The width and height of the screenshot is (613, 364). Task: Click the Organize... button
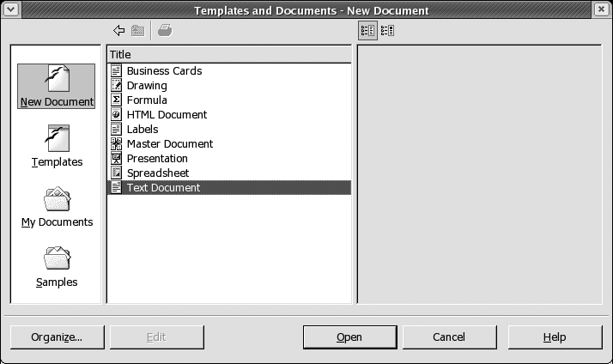(x=57, y=337)
